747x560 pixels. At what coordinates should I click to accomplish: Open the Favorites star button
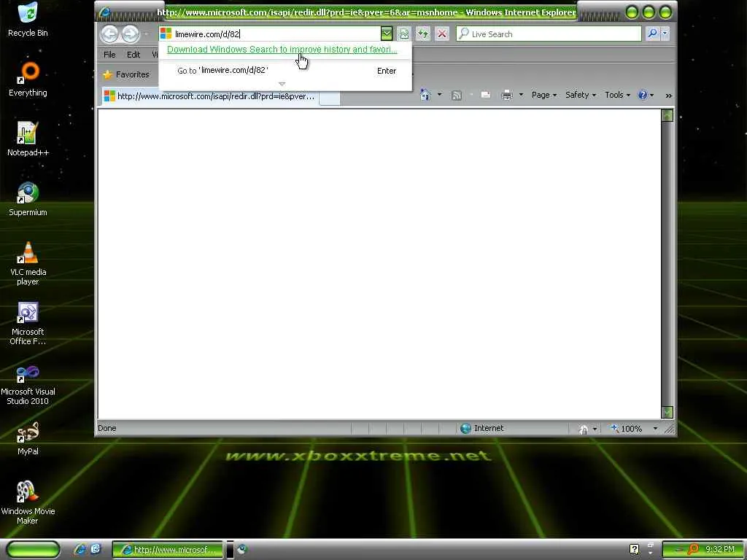click(126, 74)
